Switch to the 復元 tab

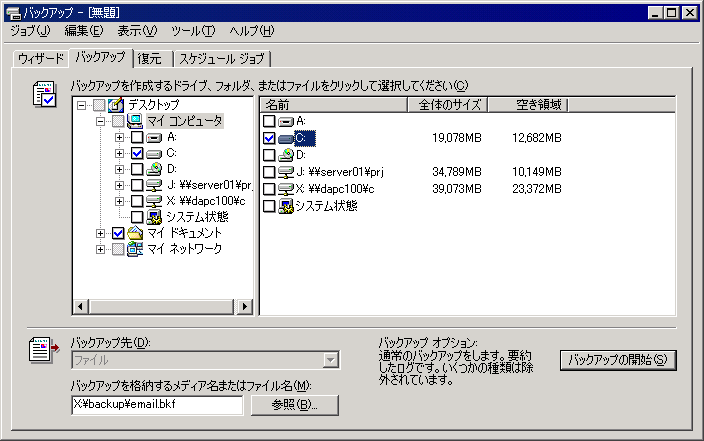coord(153,59)
